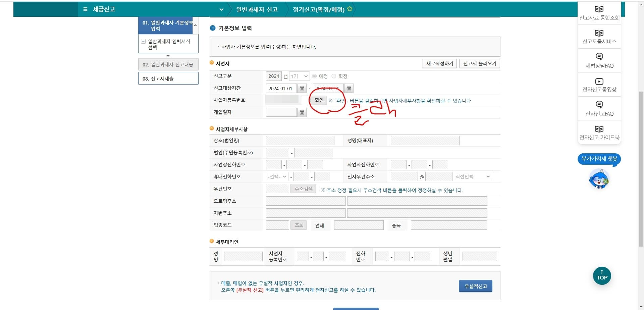Open the 직접입력 email domain dropdown
The height and width of the screenshot is (310, 644).
tap(473, 176)
